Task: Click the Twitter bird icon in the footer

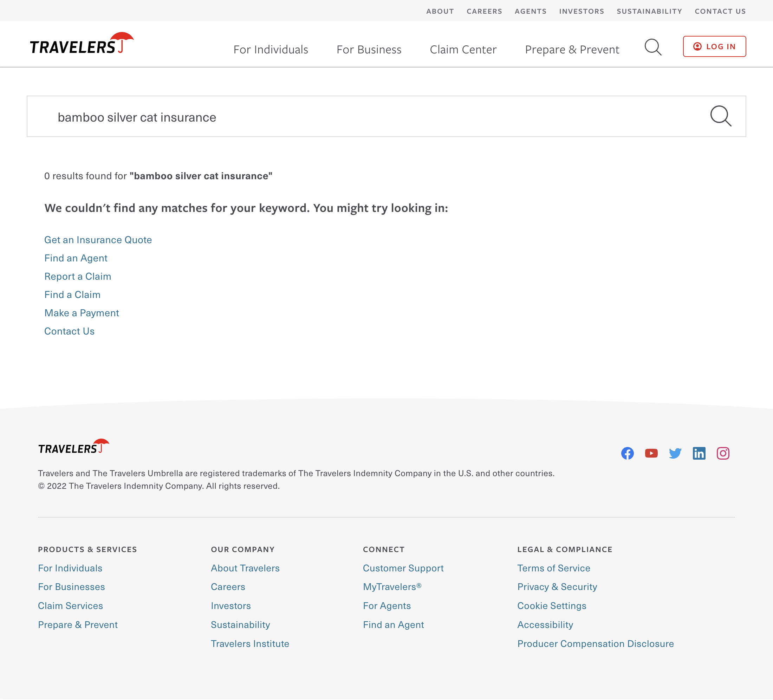Action: [675, 453]
